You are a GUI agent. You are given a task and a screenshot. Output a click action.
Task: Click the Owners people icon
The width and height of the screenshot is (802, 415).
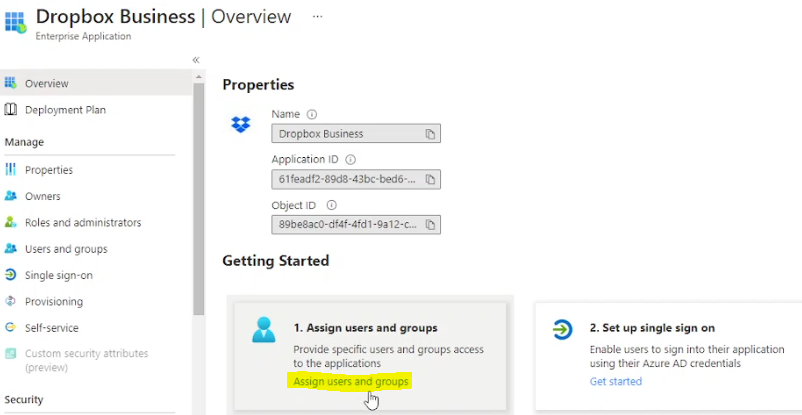tap(10, 196)
